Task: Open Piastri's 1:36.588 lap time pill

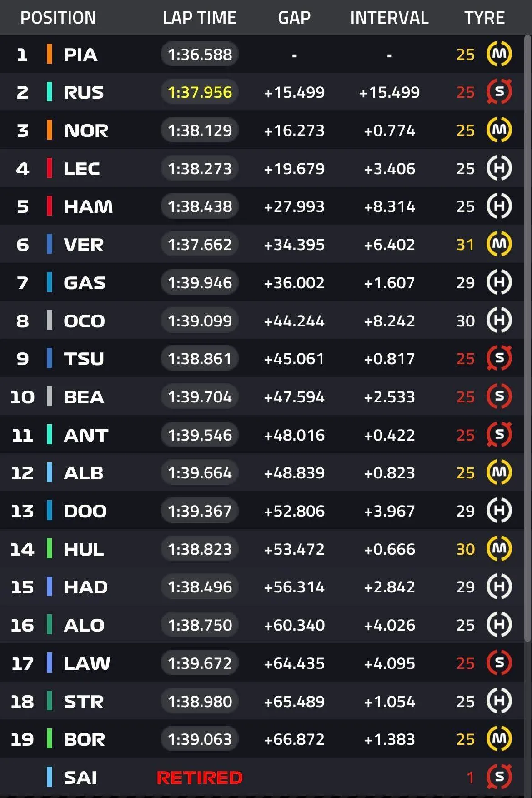Action: tap(200, 55)
